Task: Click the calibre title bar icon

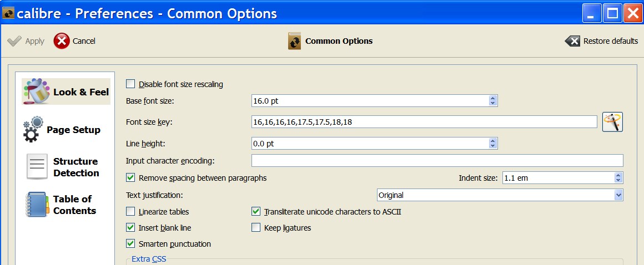Action: (8, 13)
